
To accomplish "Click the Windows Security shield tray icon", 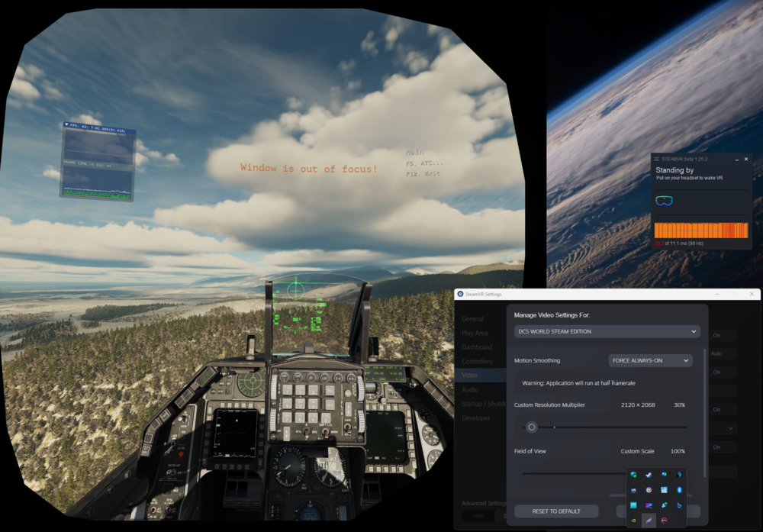I will (x=633, y=475).
